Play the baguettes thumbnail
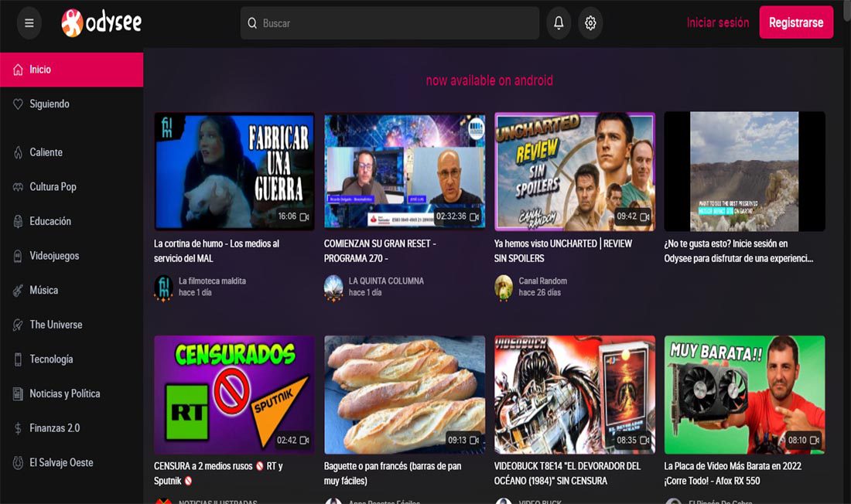Image resolution: width=851 pixels, height=504 pixels. pyautogui.click(x=405, y=394)
